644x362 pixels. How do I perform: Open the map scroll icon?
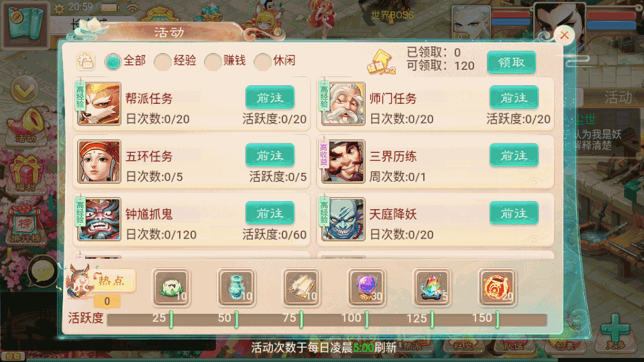coord(25,24)
